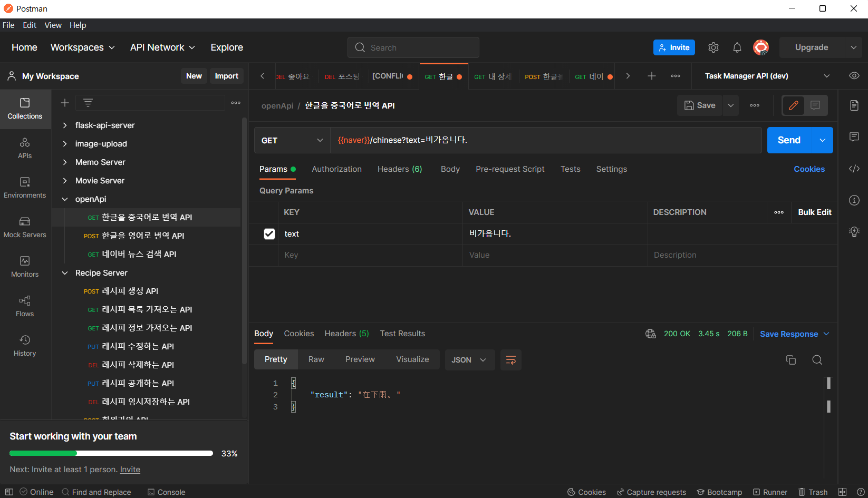Screen dimensions: 868x498
Task: Open the GET method dropdown
Action: pyautogui.click(x=292, y=140)
